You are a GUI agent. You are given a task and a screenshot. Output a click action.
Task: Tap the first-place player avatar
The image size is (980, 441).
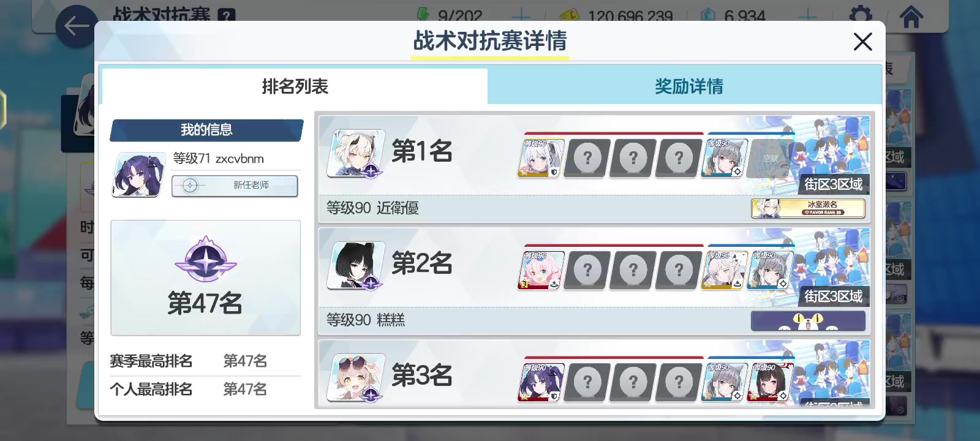(356, 153)
